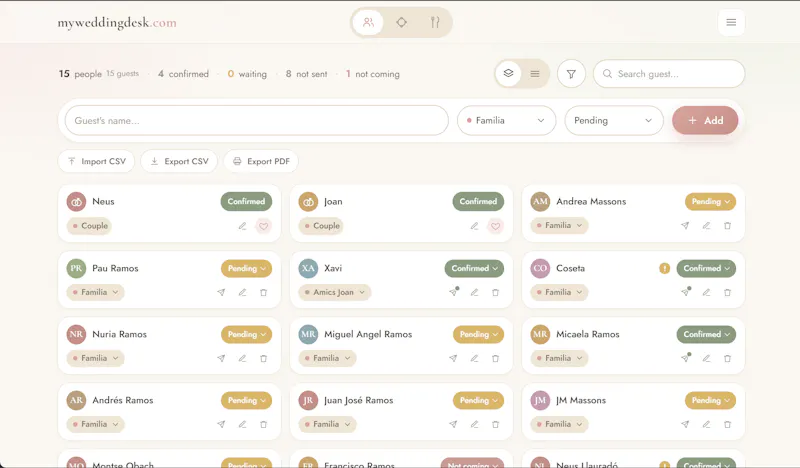Delete Miguel Angel Ramos with trash icon
Image resolution: width=800 pixels, height=468 pixels.
[x=495, y=358]
